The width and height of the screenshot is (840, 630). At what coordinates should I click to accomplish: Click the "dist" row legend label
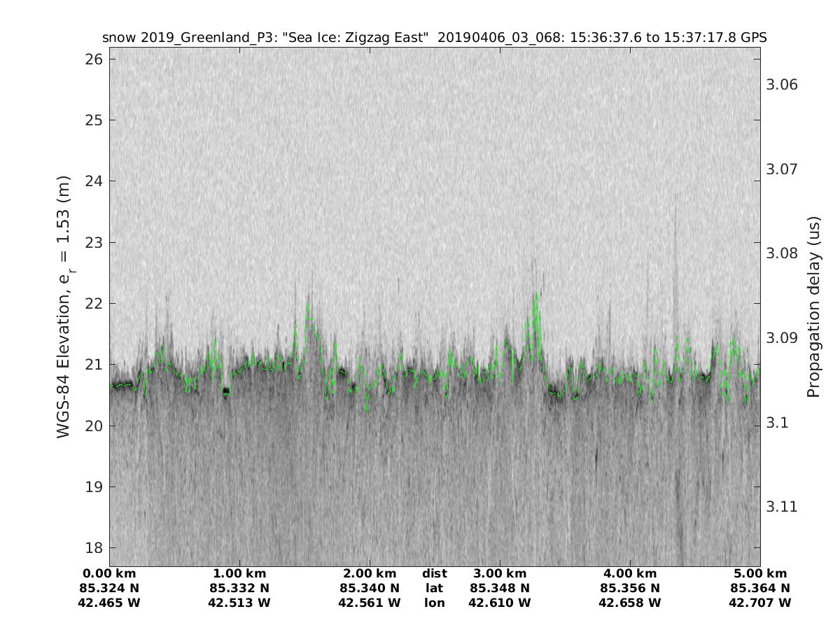click(x=434, y=574)
